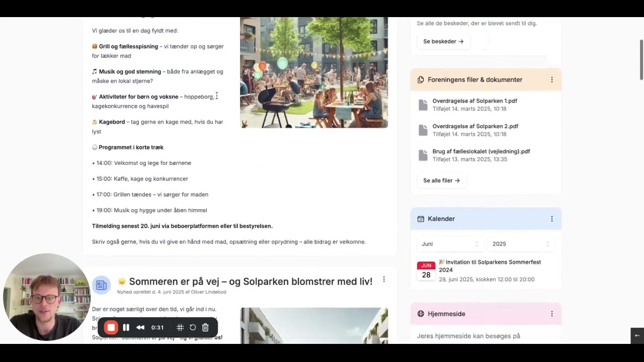Click the text '19:00: Musik og hygge under åben himmel'

(151, 210)
